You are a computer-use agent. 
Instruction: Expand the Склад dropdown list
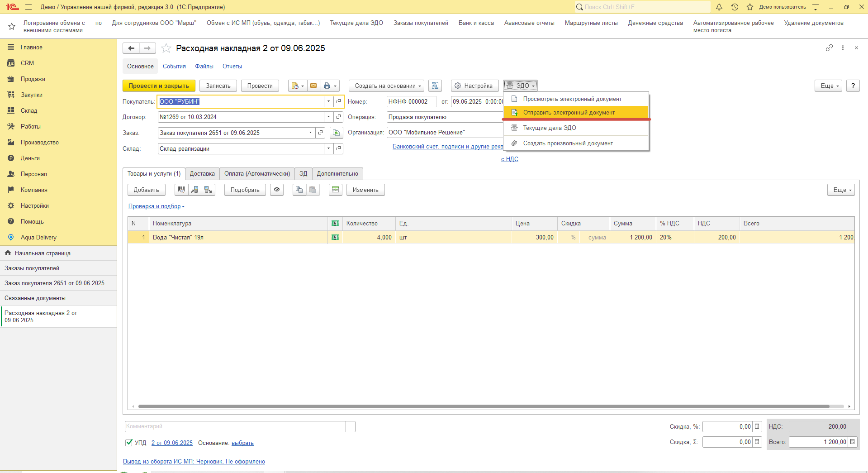coord(329,148)
